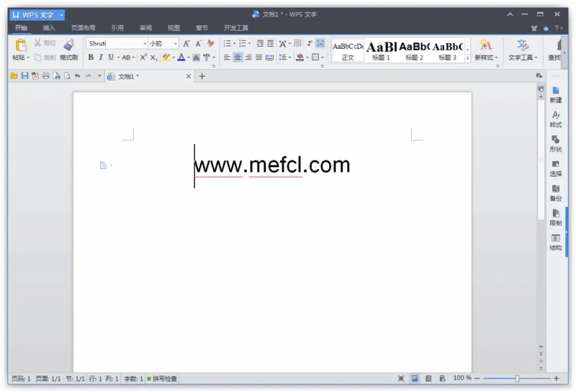Open the 视图 (View) tab
Viewport: 576px width, 392px height.
(x=174, y=28)
